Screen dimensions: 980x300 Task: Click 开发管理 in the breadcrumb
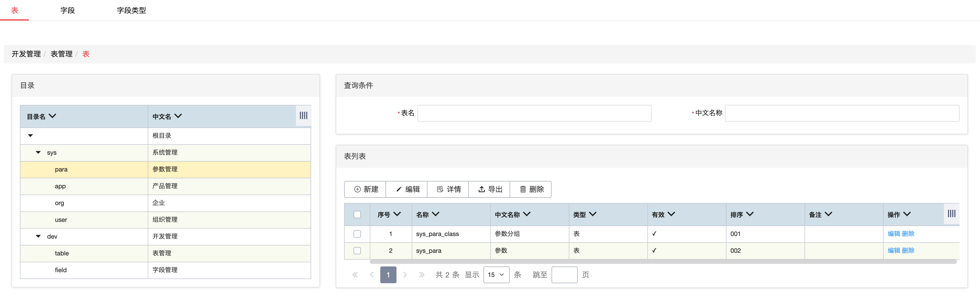[x=26, y=54]
